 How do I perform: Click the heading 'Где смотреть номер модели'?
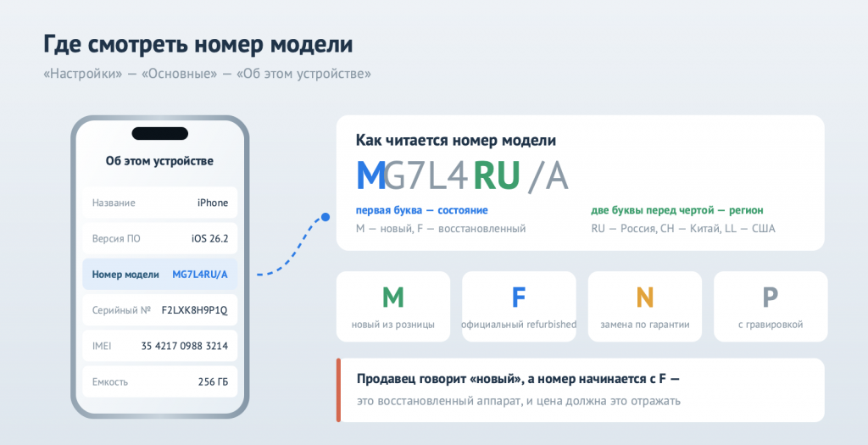pyautogui.click(x=198, y=44)
